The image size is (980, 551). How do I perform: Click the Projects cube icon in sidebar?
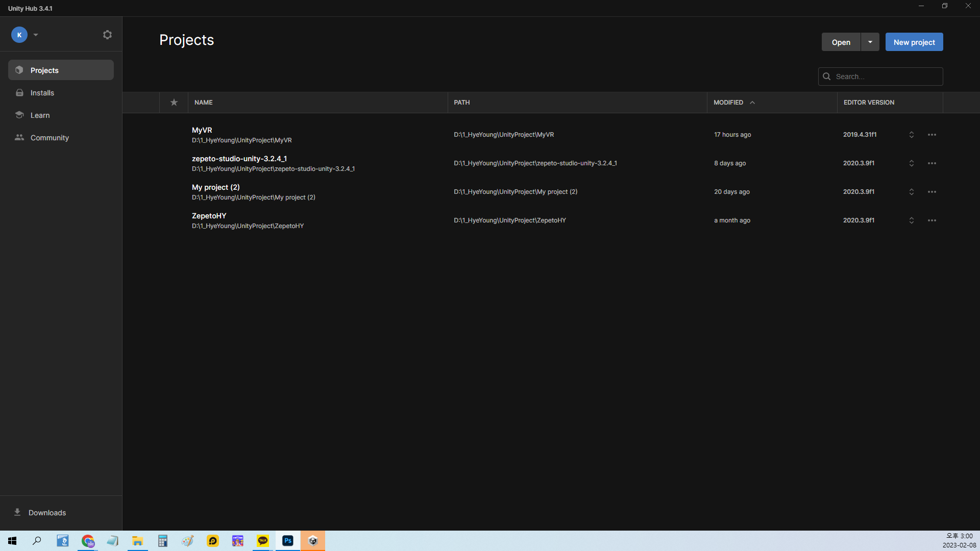click(19, 70)
